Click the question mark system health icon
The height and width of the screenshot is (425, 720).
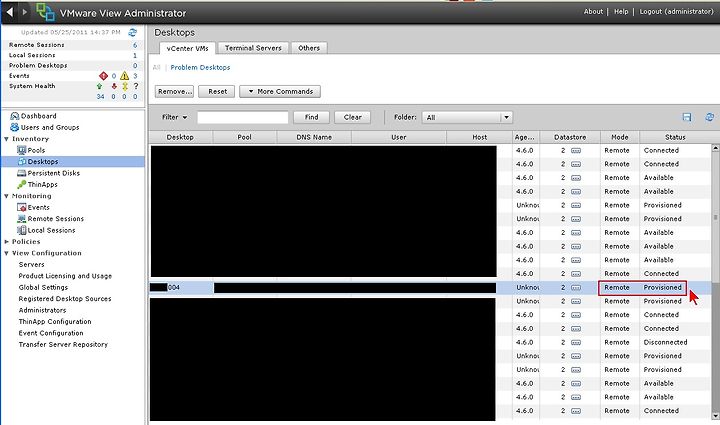[135, 86]
